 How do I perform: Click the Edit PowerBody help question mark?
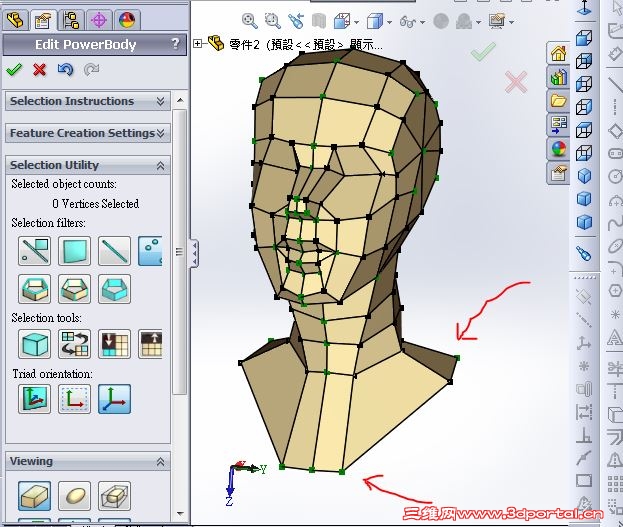pos(175,43)
